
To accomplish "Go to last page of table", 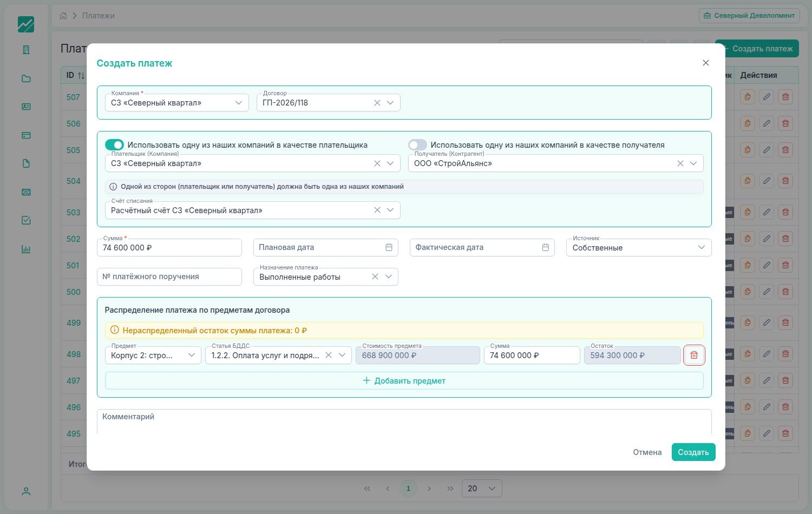I will [450, 488].
